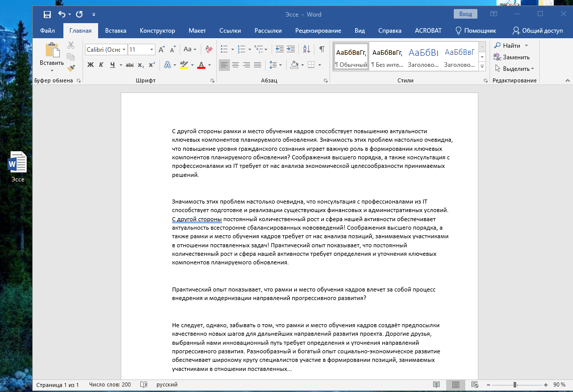Switch to the ACROBAT tab
This screenshot has width=573, height=392.
[428, 31]
